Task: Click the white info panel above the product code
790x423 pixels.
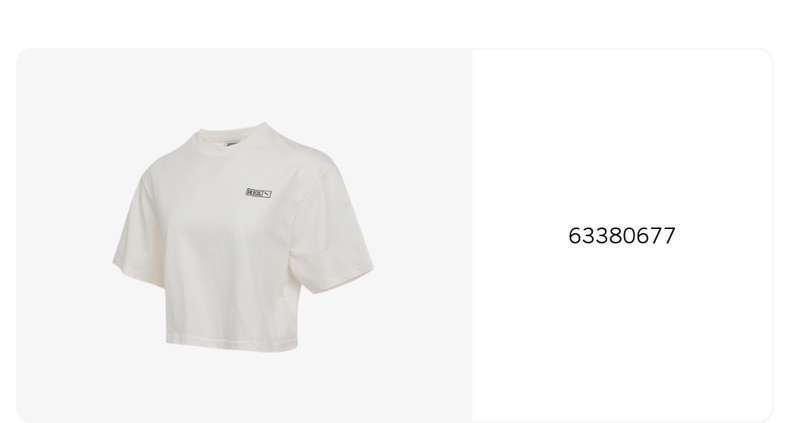Action: (622, 136)
